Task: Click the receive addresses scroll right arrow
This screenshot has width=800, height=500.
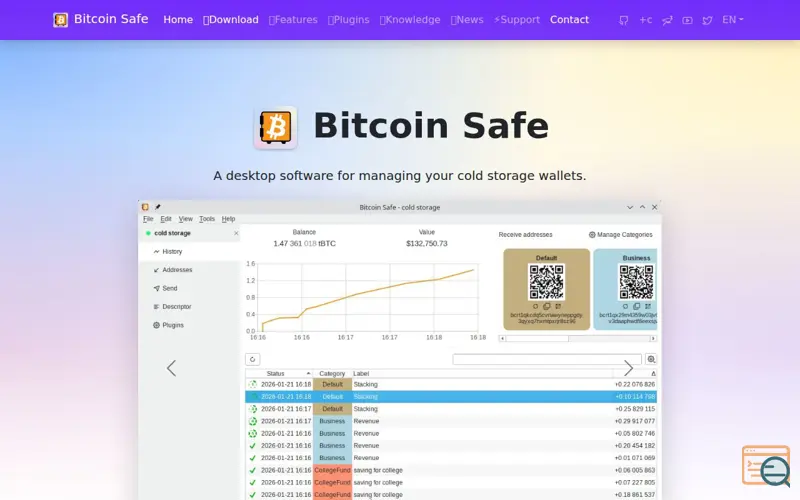Action: (653, 338)
